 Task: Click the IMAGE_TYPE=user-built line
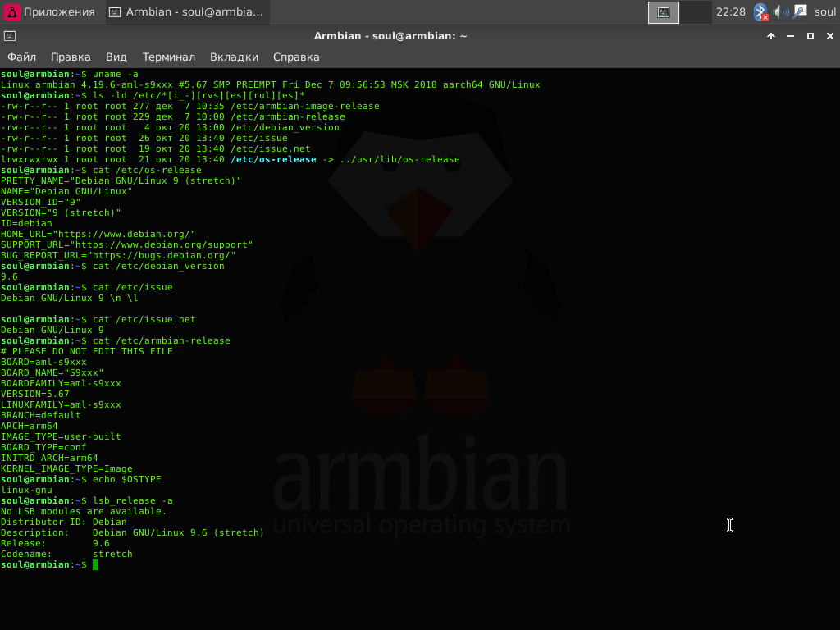61,436
